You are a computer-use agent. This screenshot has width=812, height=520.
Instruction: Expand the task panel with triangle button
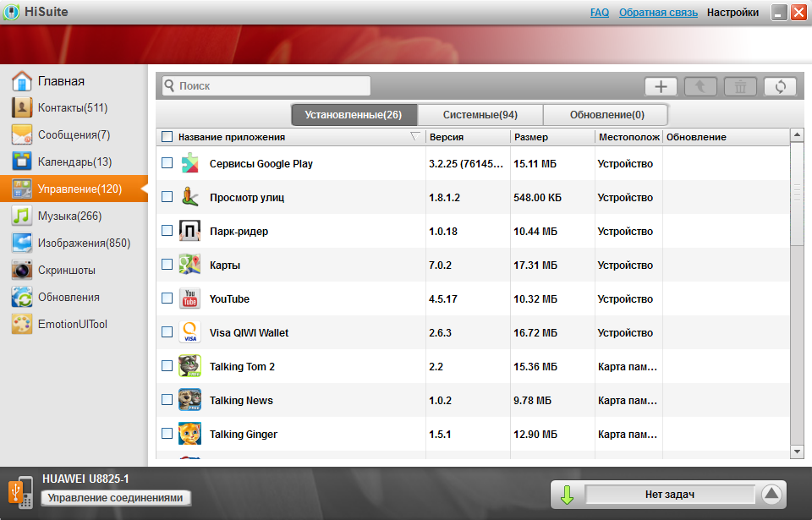(x=771, y=494)
